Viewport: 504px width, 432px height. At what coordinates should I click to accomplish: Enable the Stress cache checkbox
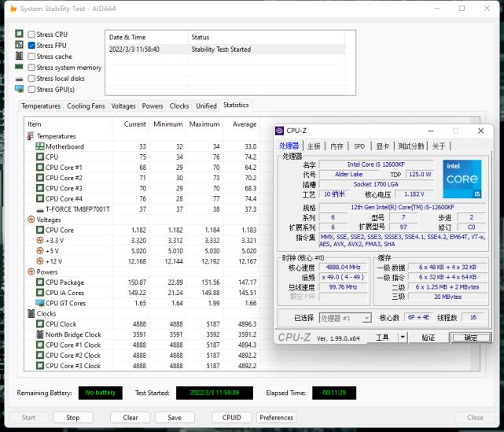(x=31, y=57)
